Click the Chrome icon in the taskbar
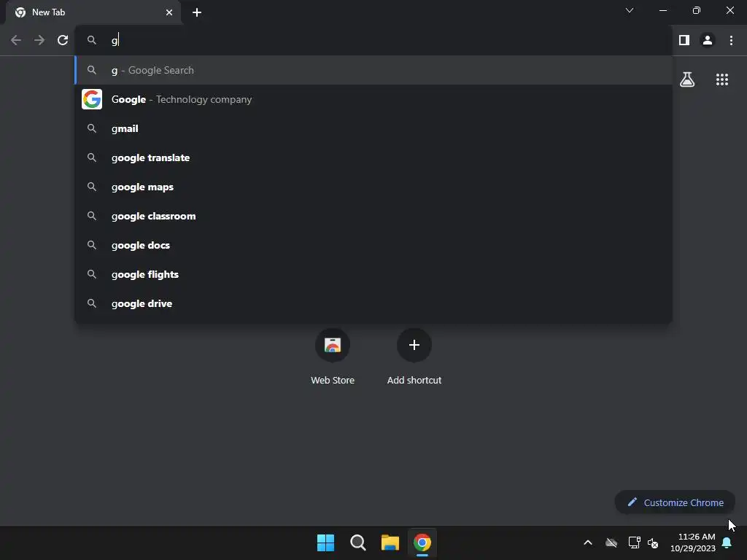This screenshot has height=560, width=747. (x=422, y=542)
